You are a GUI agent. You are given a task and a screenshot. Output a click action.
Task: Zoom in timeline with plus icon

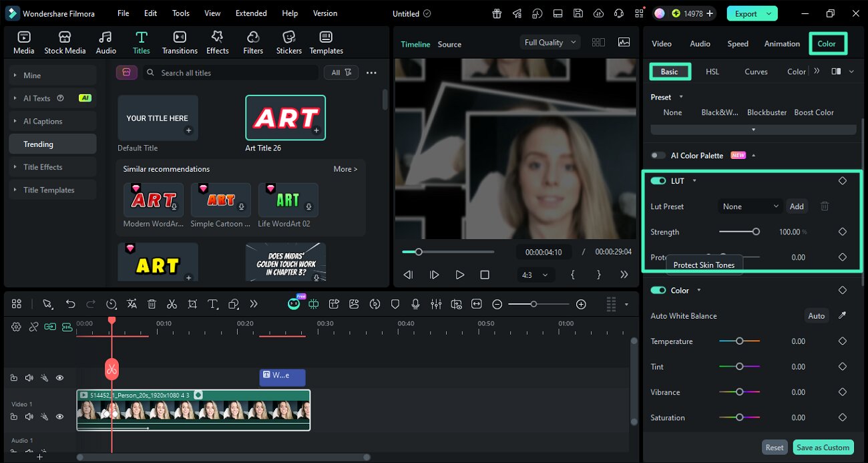pyautogui.click(x=581, y=304)
